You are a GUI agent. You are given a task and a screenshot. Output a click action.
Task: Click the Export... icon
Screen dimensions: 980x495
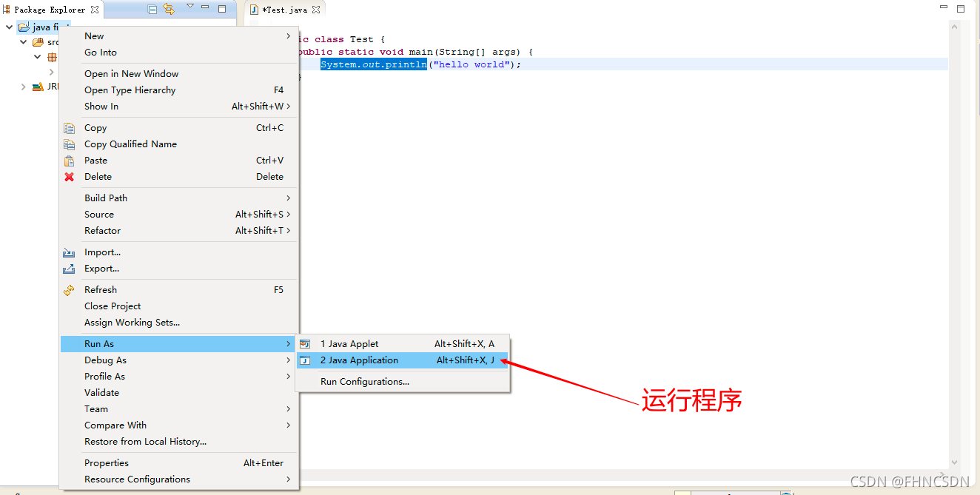[69, 269]
